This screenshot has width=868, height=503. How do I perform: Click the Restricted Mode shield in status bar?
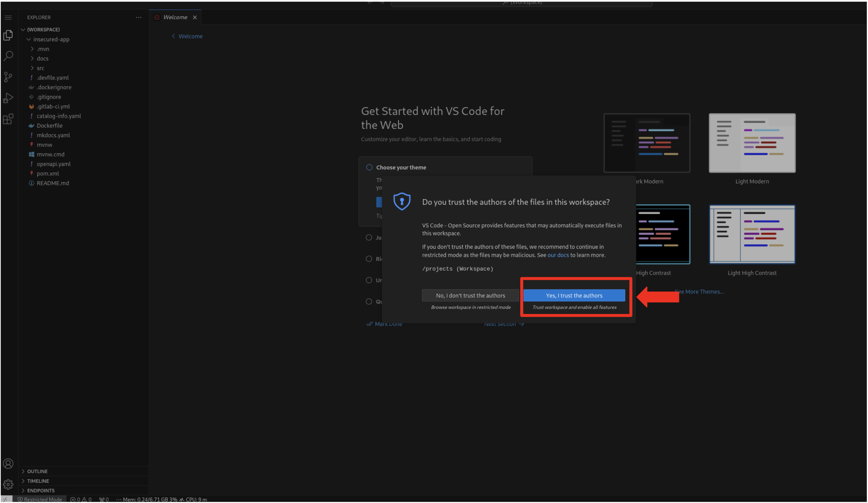tap(40, 499)
